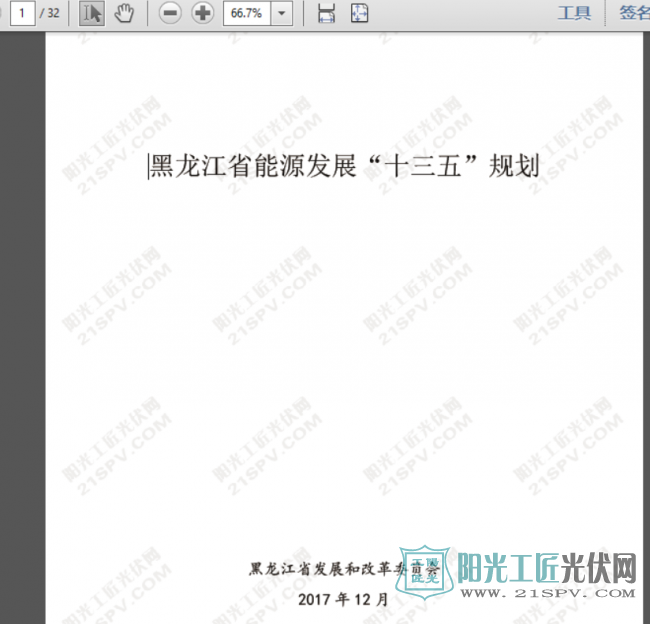
Task: Open the 工具 pane
Action: coord(574,13)
